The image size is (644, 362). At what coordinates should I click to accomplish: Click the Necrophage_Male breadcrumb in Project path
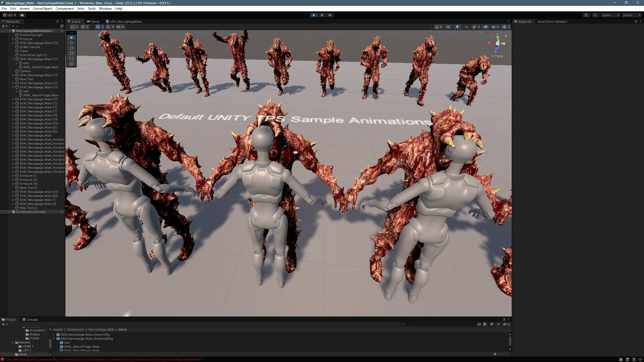(x=101, y=329)
